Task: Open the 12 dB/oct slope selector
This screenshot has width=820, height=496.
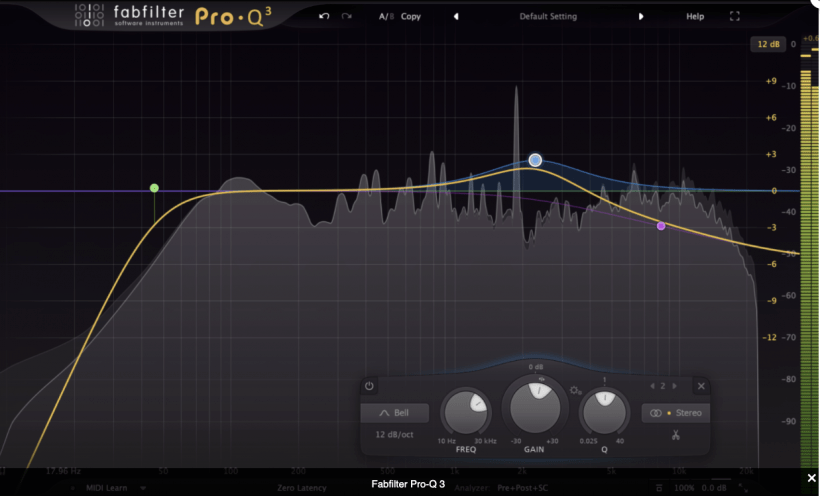Action: 394,434
